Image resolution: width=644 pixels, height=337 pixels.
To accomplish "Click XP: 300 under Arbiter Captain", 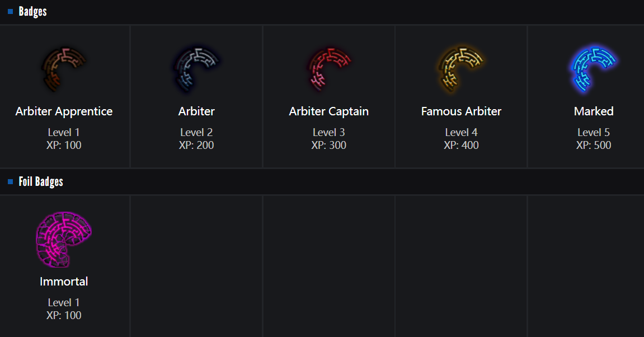I will (x=329, y=146).
